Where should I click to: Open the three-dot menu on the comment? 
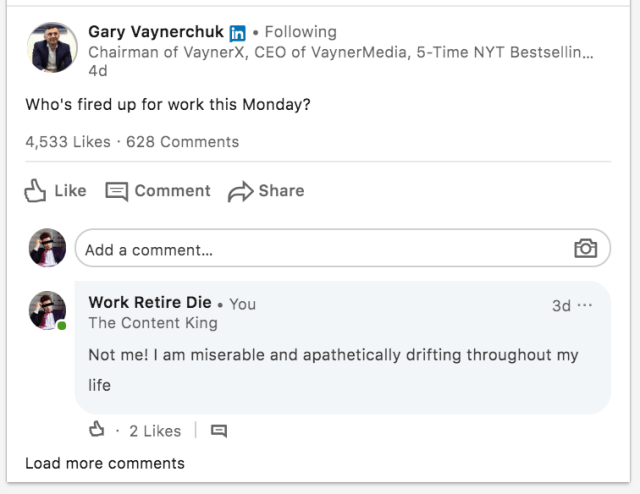585,305
